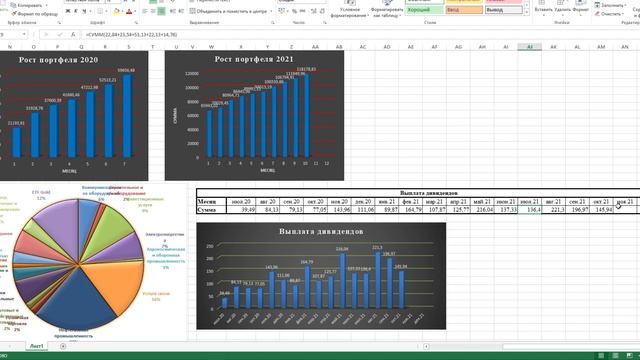Open fill color dropdown arrow
The image size is (640, 360).
[x=122, y=11]
